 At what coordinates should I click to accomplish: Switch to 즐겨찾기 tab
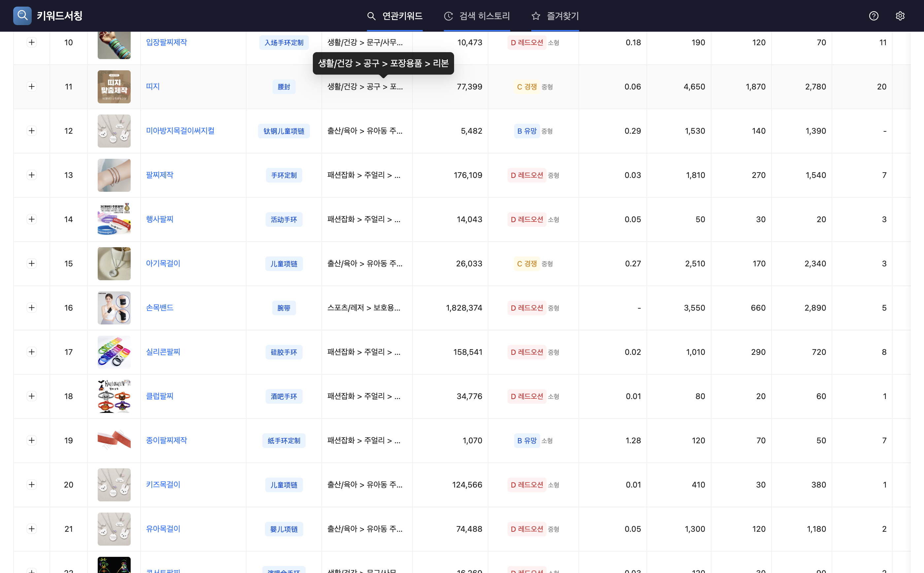pos(563,16)
